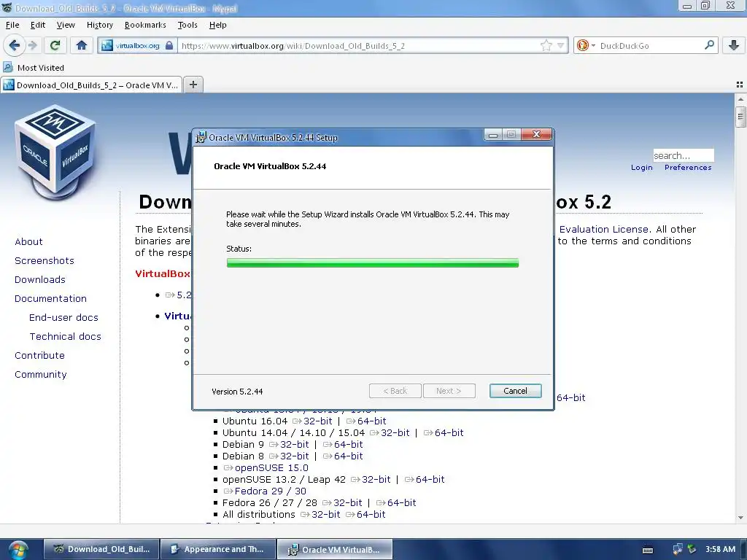Click the on-screen keyboard tray icon
The width and height of the screenshot is (747, 560).
coord(648,550)
